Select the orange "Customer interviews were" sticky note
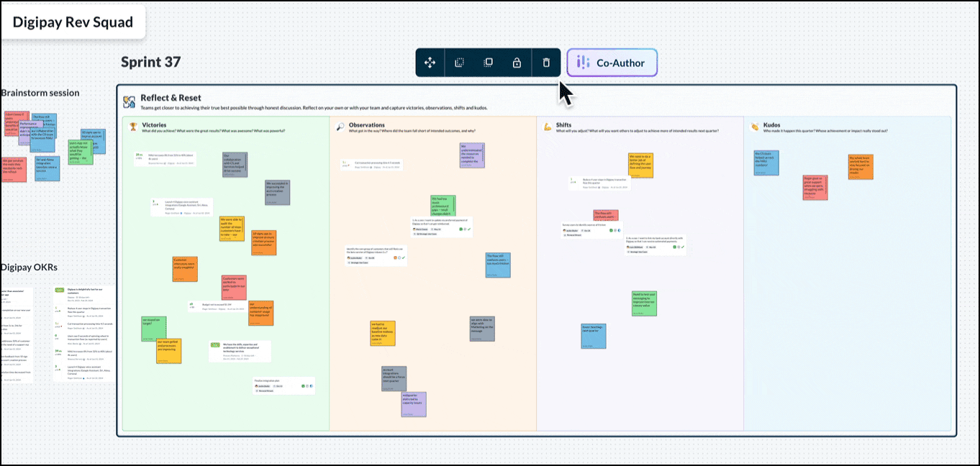The image size is (980, 466). pos(185,269)
